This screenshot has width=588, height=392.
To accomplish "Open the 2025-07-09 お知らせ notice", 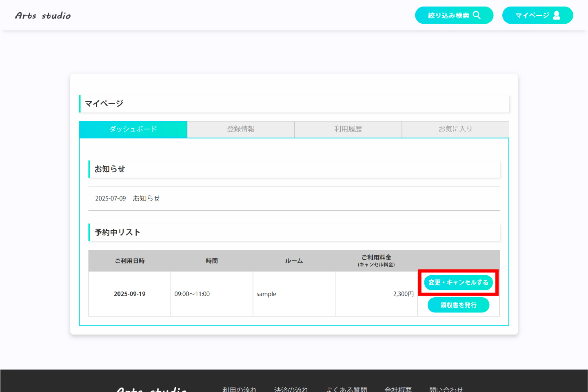I will tap(146, 198).
